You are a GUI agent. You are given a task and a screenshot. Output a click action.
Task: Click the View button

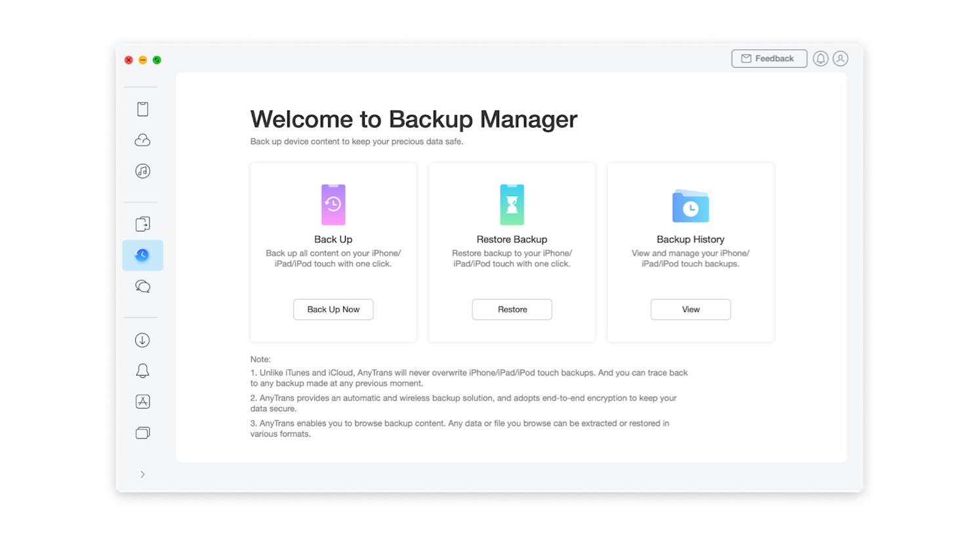pos(691,309)
